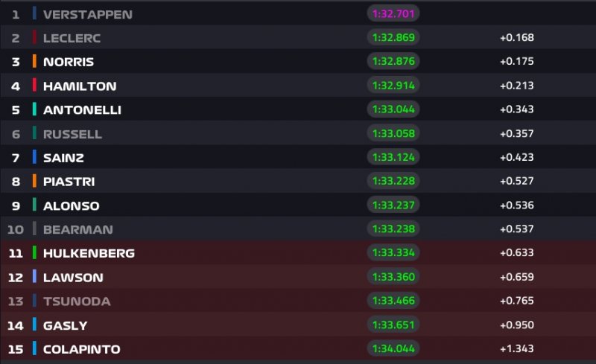Click the +0.950 gap for Gasly
596x364 pixels.
pos(516,325)
